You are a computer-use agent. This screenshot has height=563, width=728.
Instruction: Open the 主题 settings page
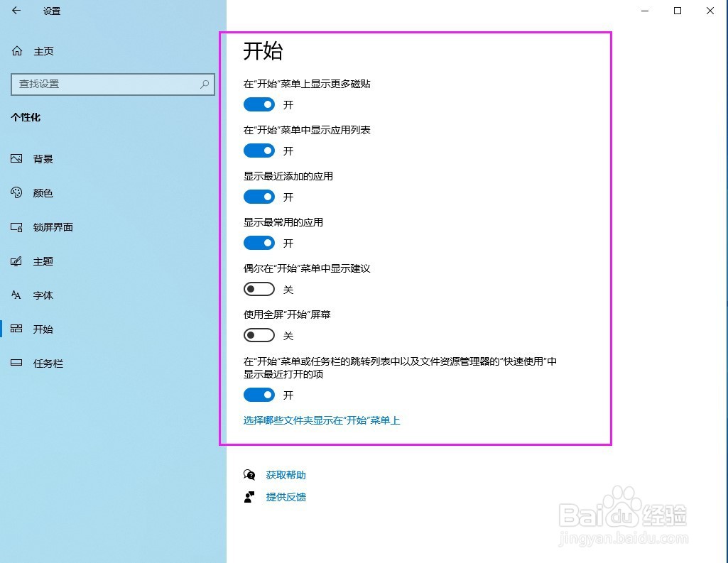[x=43, y=261]
